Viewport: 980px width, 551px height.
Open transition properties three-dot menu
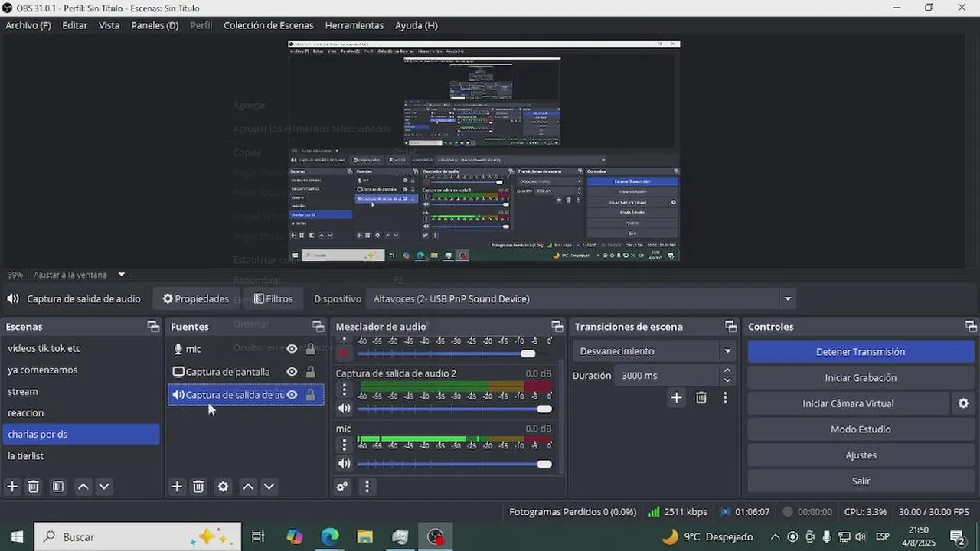(x=724, y=397)
